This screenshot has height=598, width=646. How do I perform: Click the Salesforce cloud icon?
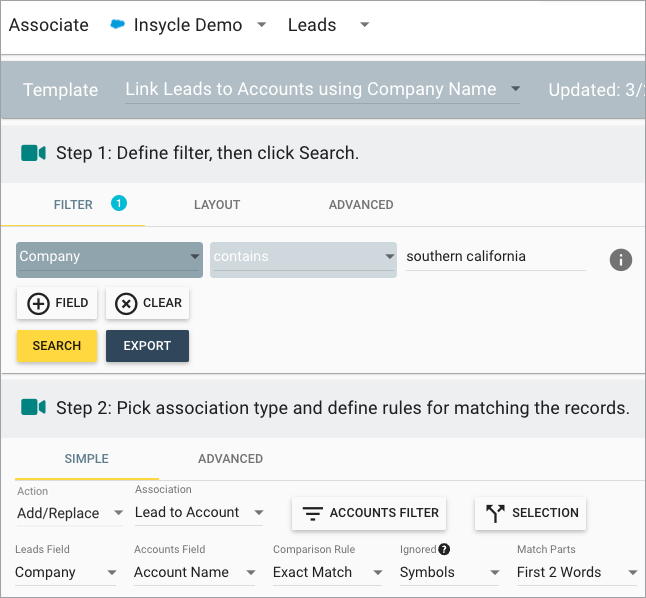(118, 25)
